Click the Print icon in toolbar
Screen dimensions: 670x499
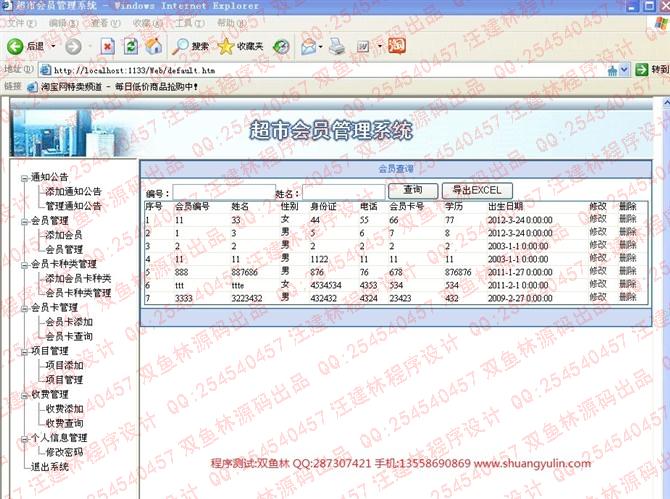click(x=337, y=46)
